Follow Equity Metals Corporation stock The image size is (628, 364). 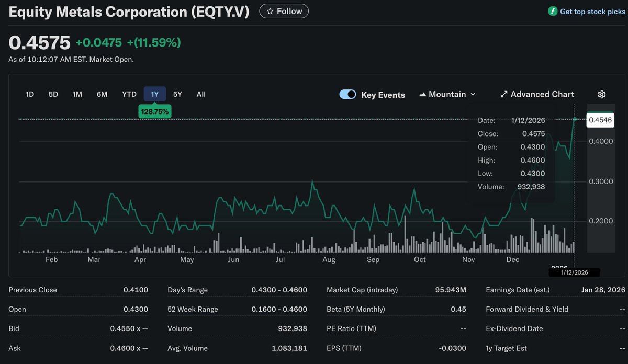pos(284,11)
